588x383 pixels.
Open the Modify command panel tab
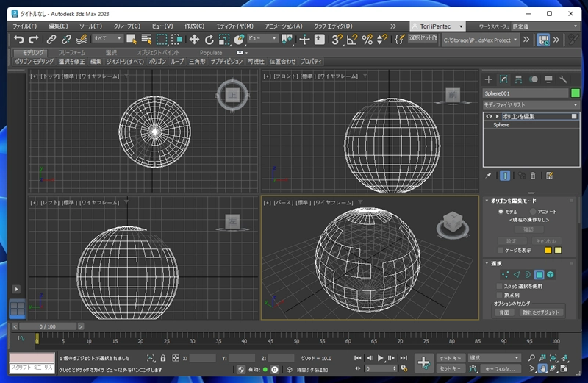click(x=503, y=79)
